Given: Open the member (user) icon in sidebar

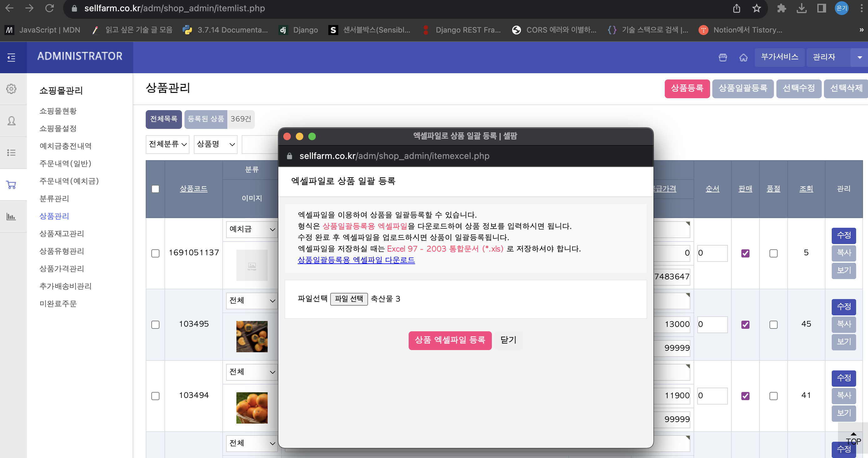Looking at the screenshot, I should (12, 121).
